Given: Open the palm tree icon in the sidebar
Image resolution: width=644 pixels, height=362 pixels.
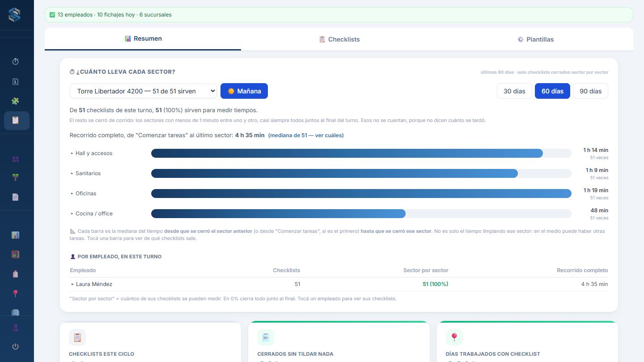Looking at the screenshot, I should click(x=16, y=177).
